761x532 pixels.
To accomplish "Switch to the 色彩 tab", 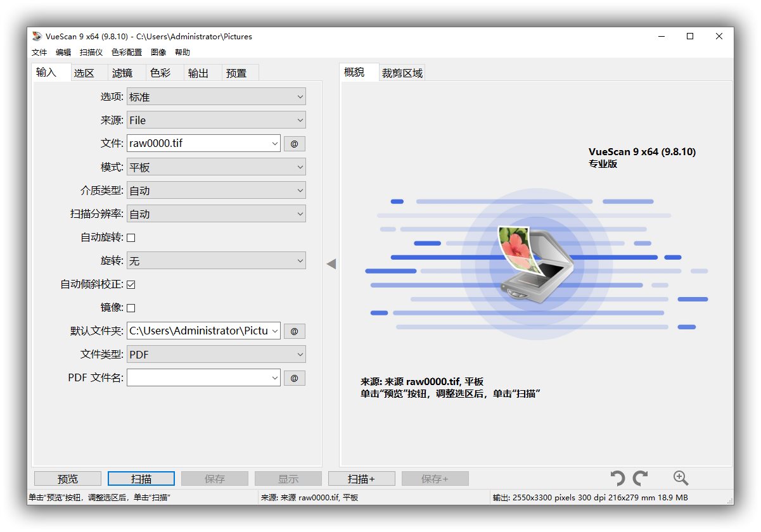I will (165, 73).
